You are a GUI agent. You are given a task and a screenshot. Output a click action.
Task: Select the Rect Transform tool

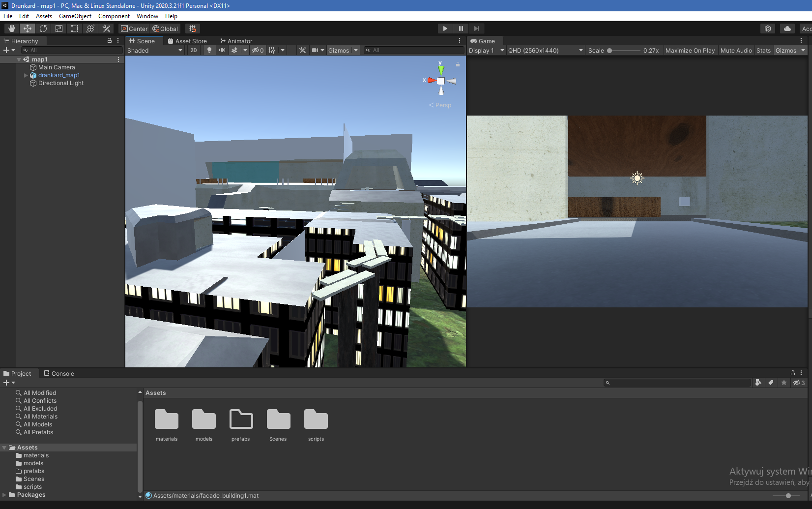[x=74, y=28]
